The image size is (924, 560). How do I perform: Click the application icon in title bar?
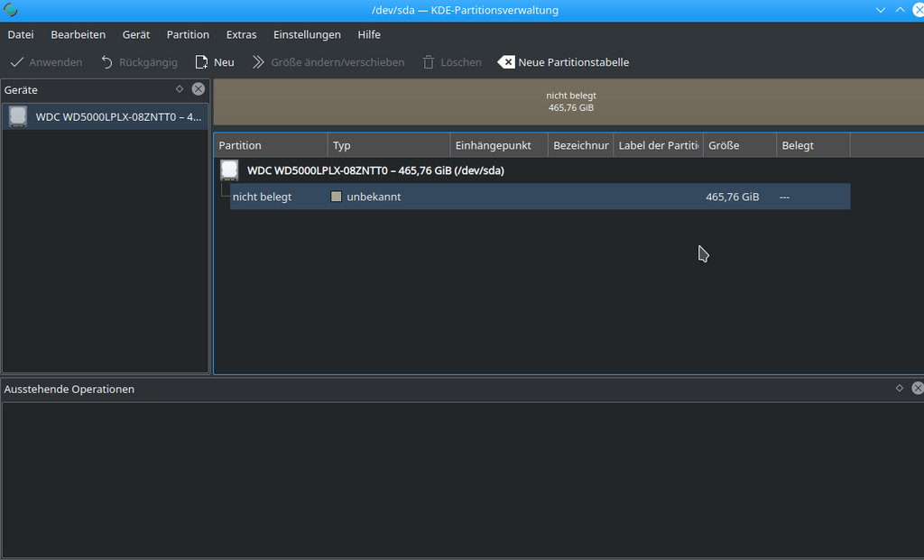tap(10, 10)
